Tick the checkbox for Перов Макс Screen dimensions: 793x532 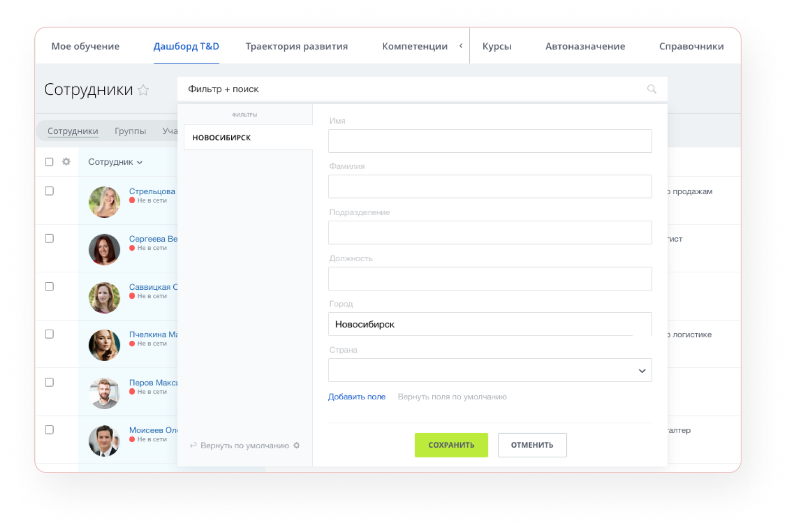click(x=49, y=382)
